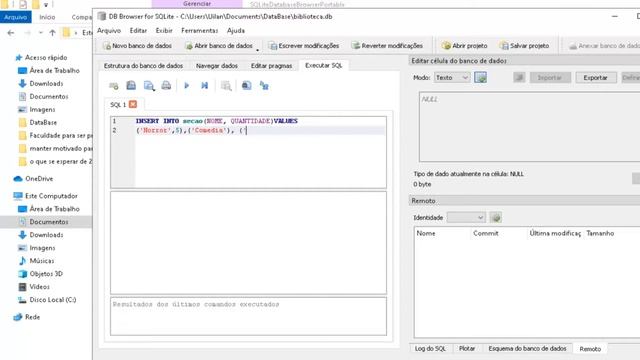Open DataBase folder in Explorer sidebar

tap(43, 122)
